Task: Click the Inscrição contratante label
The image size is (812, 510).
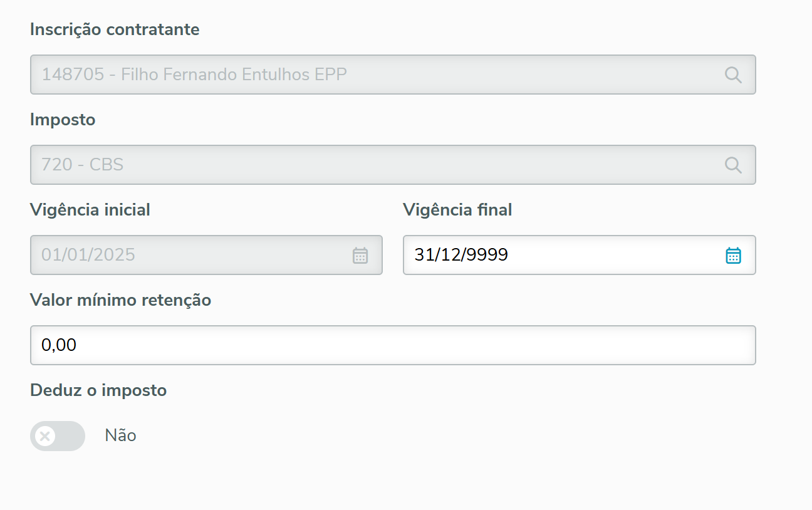Action: point(115,29)
